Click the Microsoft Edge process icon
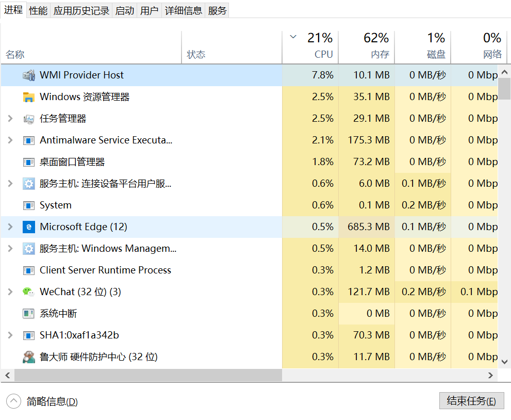The width and height of the screenshot is (511, 420). click(x=28, y=227)
